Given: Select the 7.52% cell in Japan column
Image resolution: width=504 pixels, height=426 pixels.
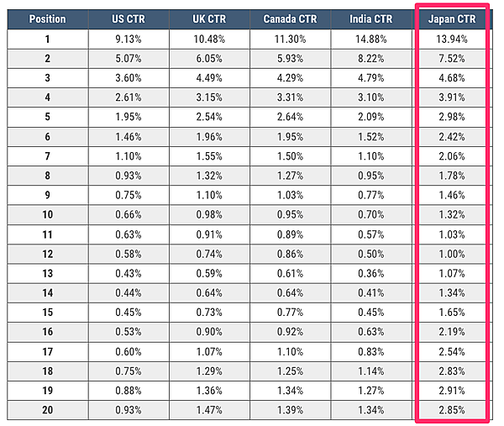Looking at the screenshot, I should coord(452,59).
